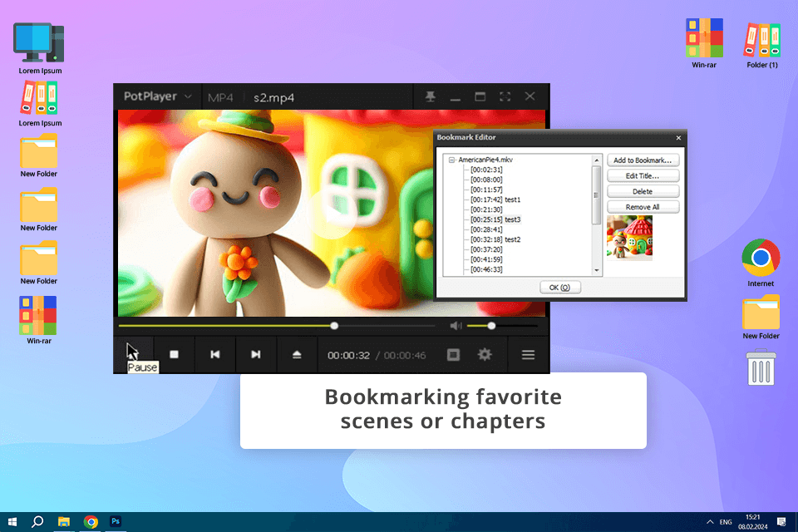This screenshot has width=798, height=532.
Task: Adjust the volume slider handle
Action: (491, 326)
